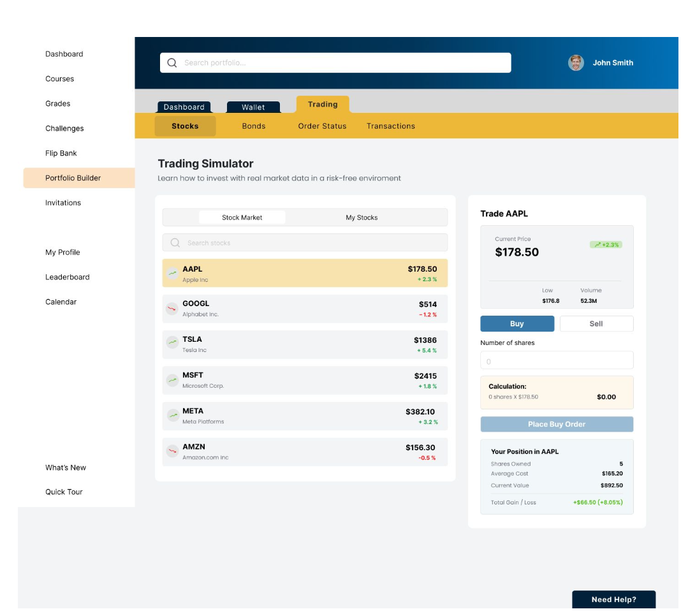
Task: Click META's $382.10 price
Action: point(420,412)
